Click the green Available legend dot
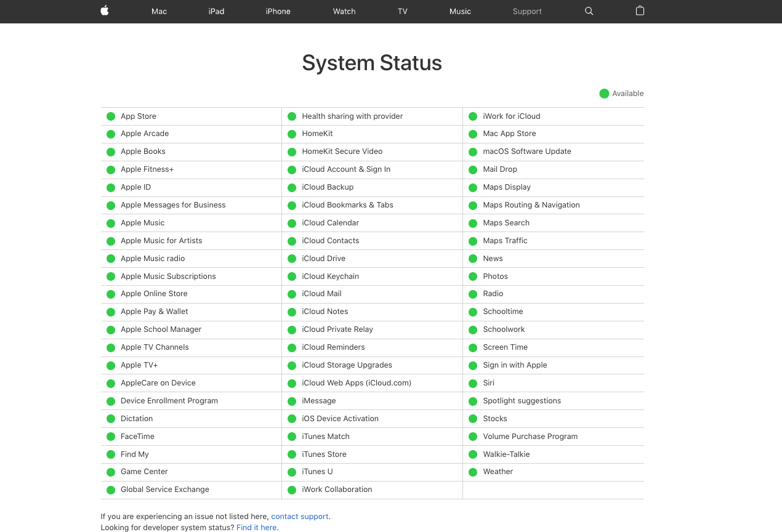Viewport: 782px width, 532px height. click(605, 94)
